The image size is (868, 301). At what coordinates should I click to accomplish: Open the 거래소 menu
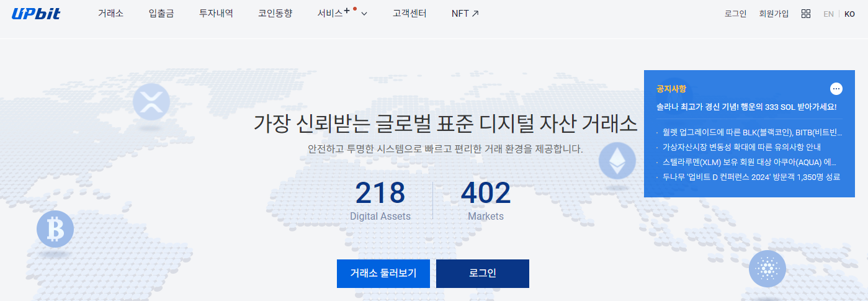coord(110,13)
